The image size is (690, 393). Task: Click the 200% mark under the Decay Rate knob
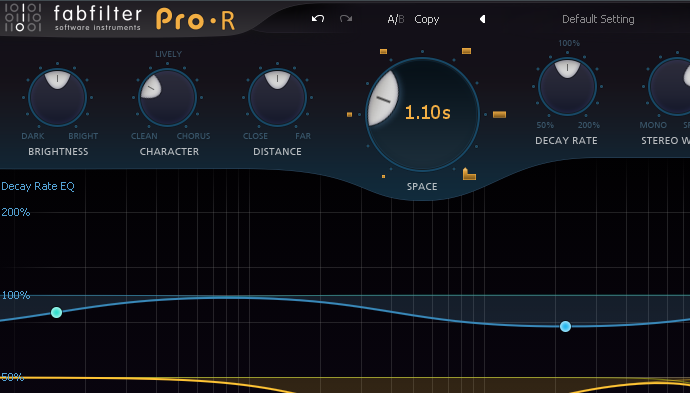point(589,125)
